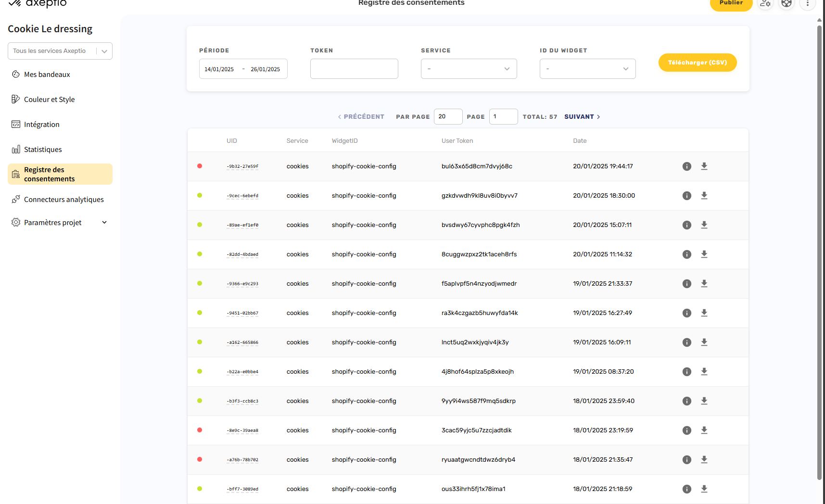Select Registre des consentements in sidebar
This screenshot has height=504, width=825.
click(x=60, y=174)
